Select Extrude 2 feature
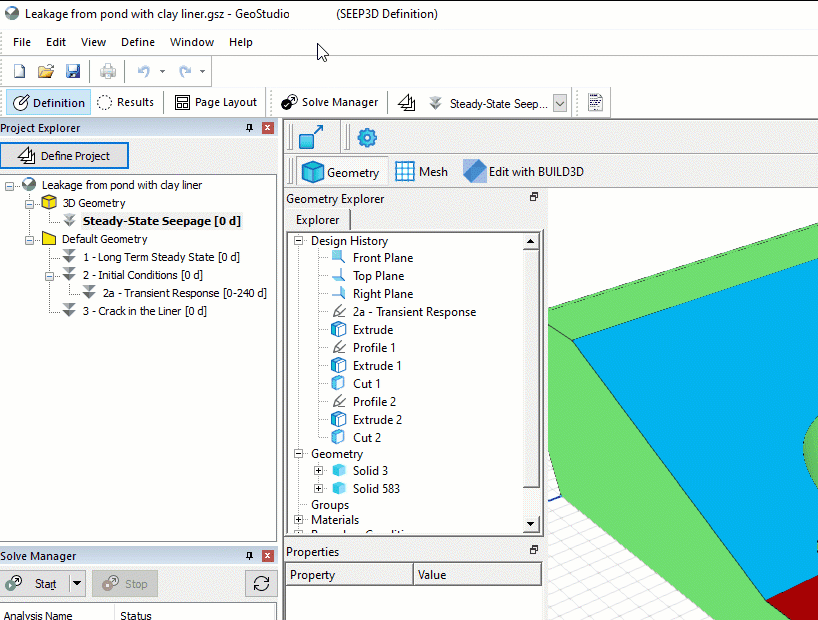818x620 pixels. tap(377, 420)
